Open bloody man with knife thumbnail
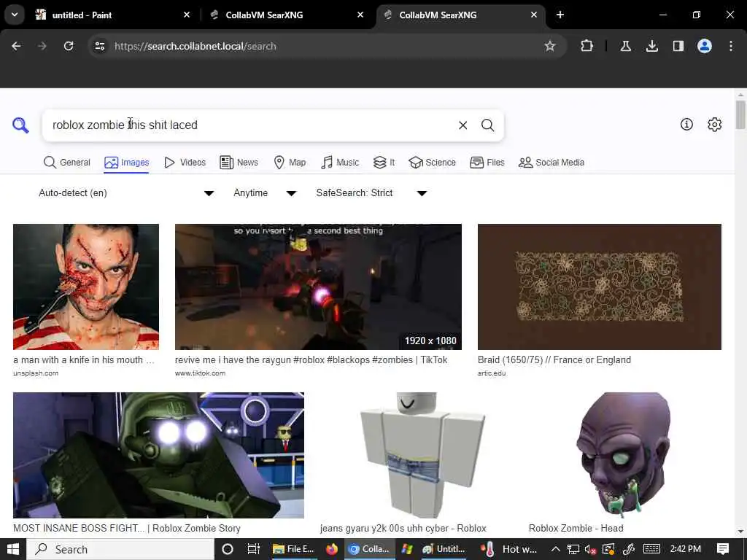The width and height of the screenshot is (747, 560). pos(86,287)
